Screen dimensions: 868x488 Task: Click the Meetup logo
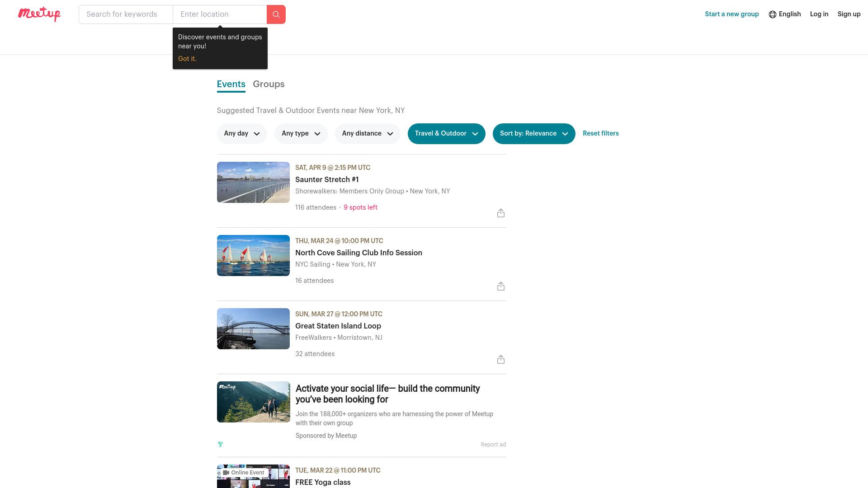point(39,14)
